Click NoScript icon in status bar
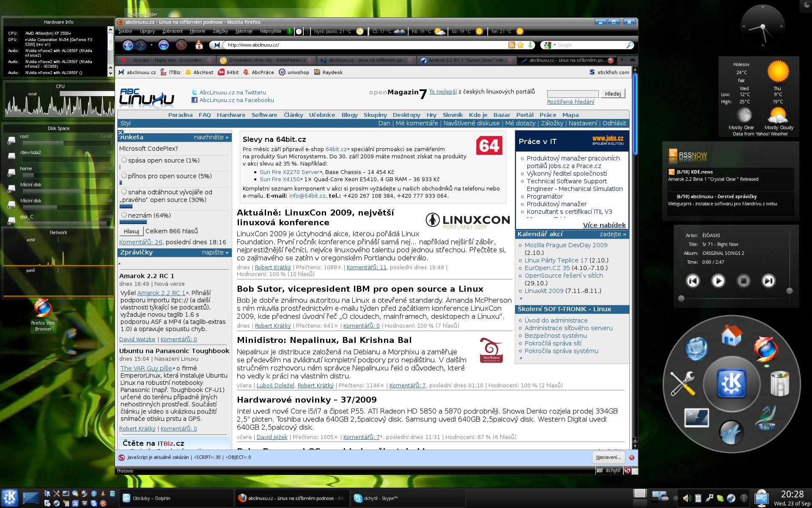 click(x=628, y=470)
